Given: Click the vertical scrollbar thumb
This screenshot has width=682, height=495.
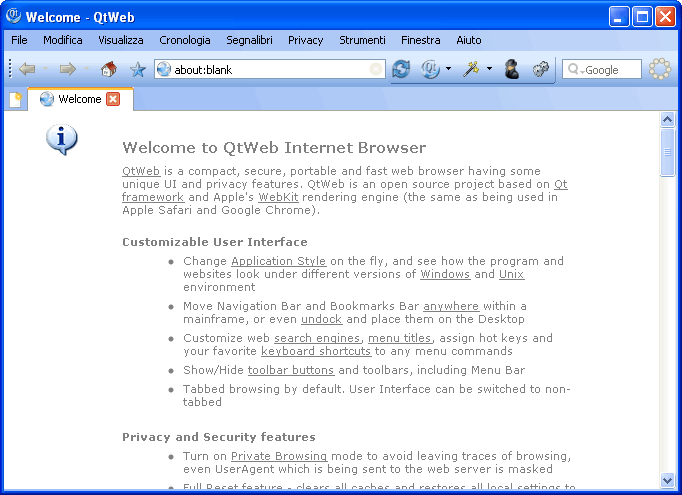Looking at the screenshot, I should click(667, 152).
